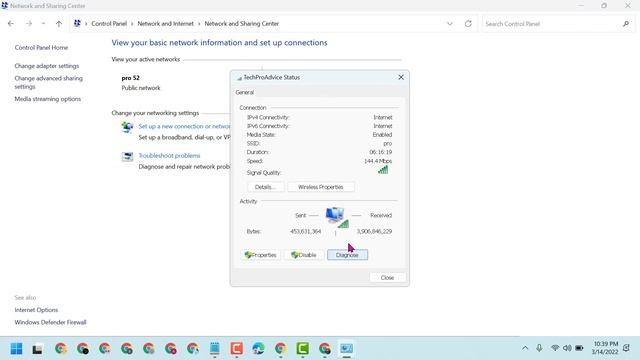Click the Diagnose button
This screenshot has height=360, width=640.
pos(347,255)
